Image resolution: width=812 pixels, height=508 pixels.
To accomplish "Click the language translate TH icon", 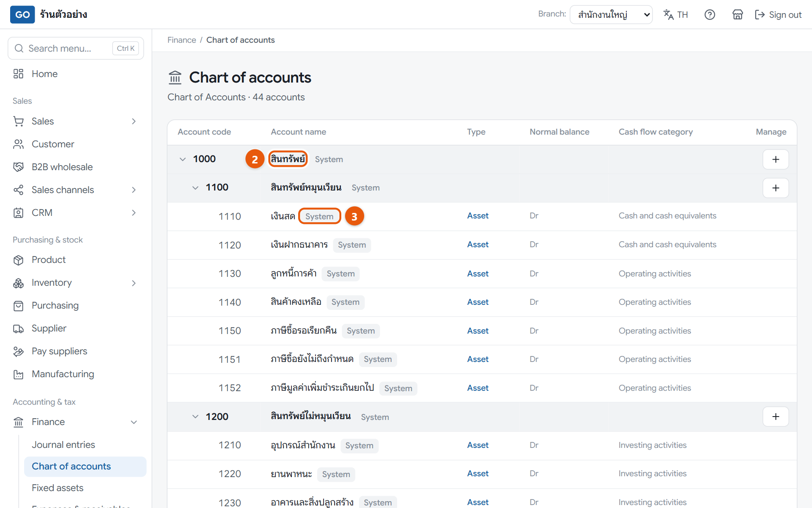I will tap(675, 15).
